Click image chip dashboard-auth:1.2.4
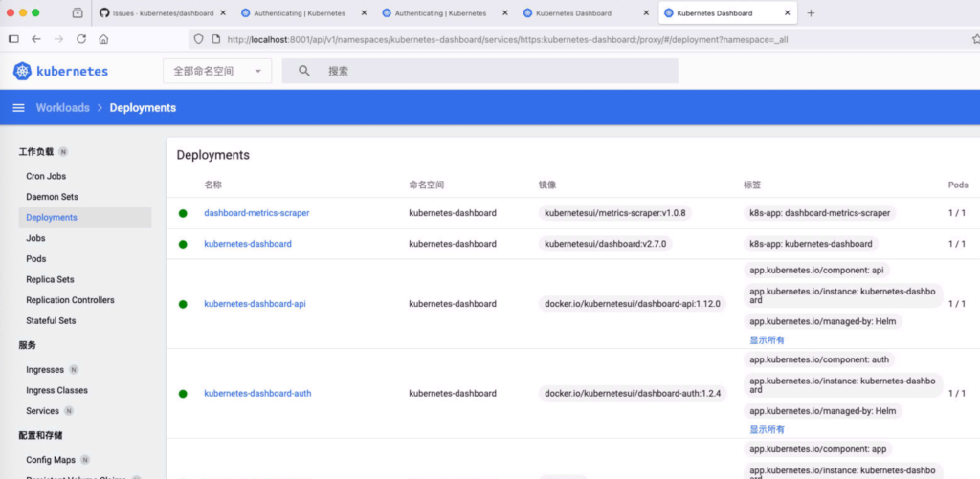Screen dimensions: 980x479 tap(633, 394)
